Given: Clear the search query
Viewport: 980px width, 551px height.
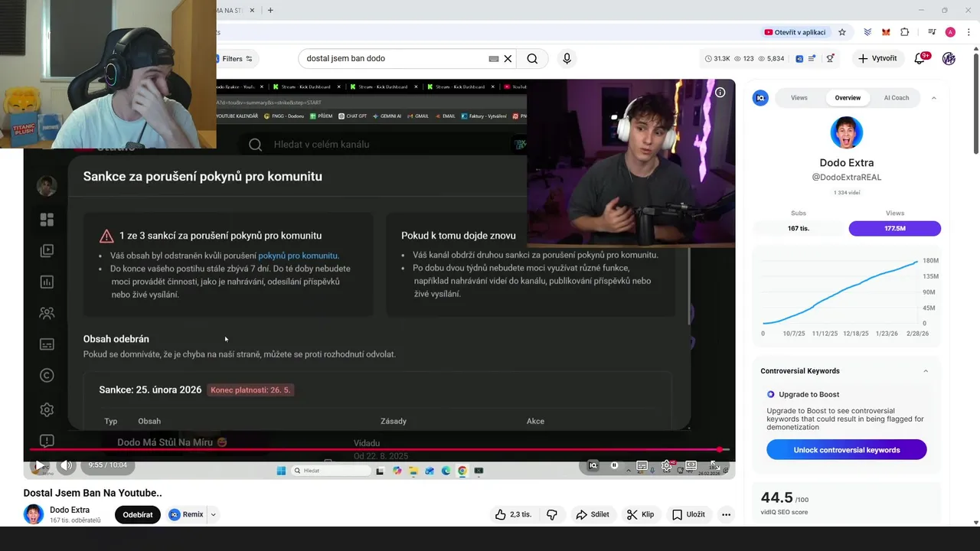Looking at the screenshot, I should [508, 58].
